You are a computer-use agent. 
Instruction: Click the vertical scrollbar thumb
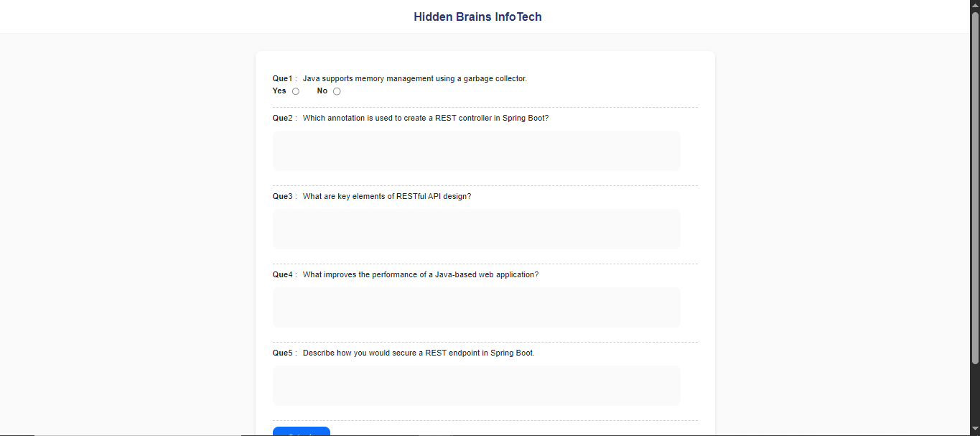pyautogui.click(x=975, y=188)
